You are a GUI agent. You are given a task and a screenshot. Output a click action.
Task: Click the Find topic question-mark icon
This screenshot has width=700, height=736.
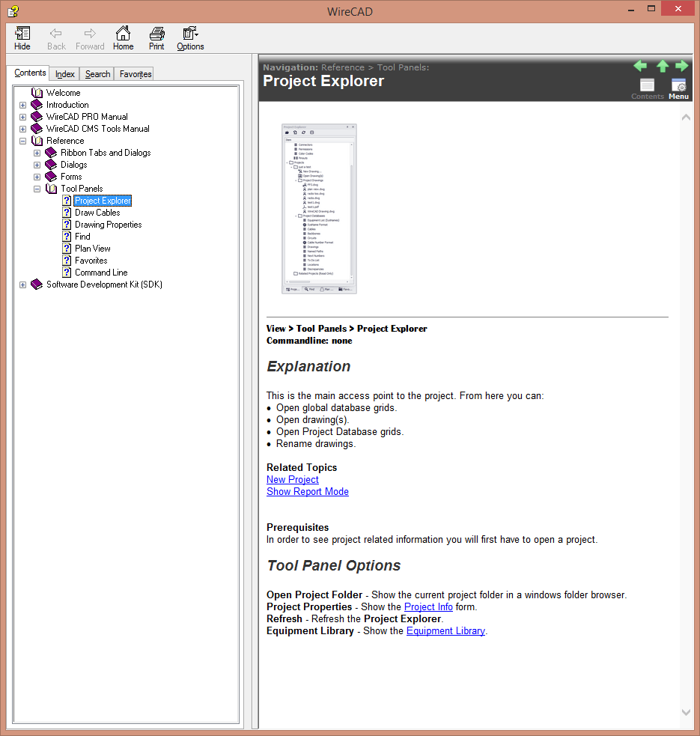pyautogui.click(x=67, y=237)
